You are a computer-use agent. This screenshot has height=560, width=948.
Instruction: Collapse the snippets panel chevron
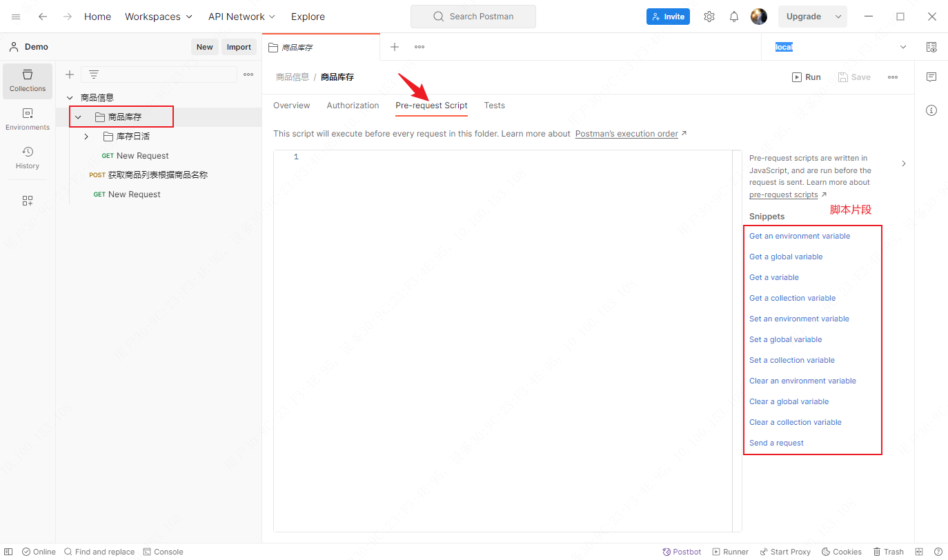tap(904, 163)
